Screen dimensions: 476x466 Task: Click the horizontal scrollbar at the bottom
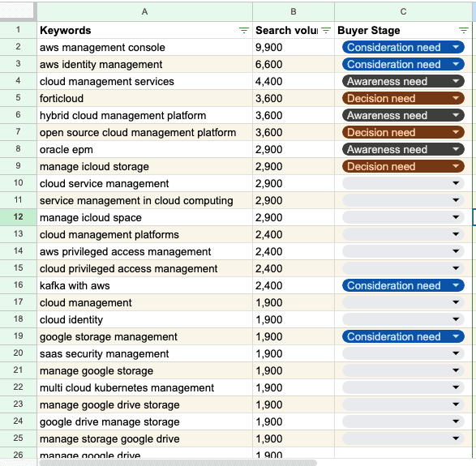pyautogui.click(x=178, y=463)
